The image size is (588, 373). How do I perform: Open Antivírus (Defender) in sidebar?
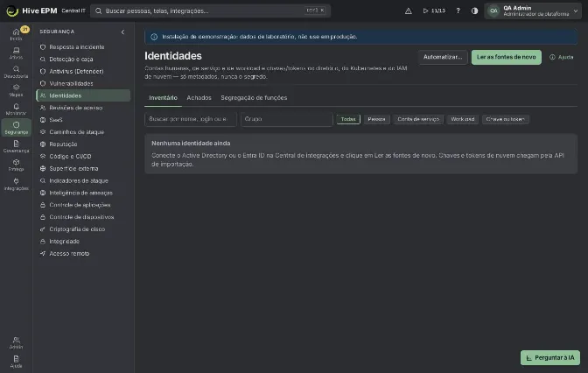pos(83,71)
